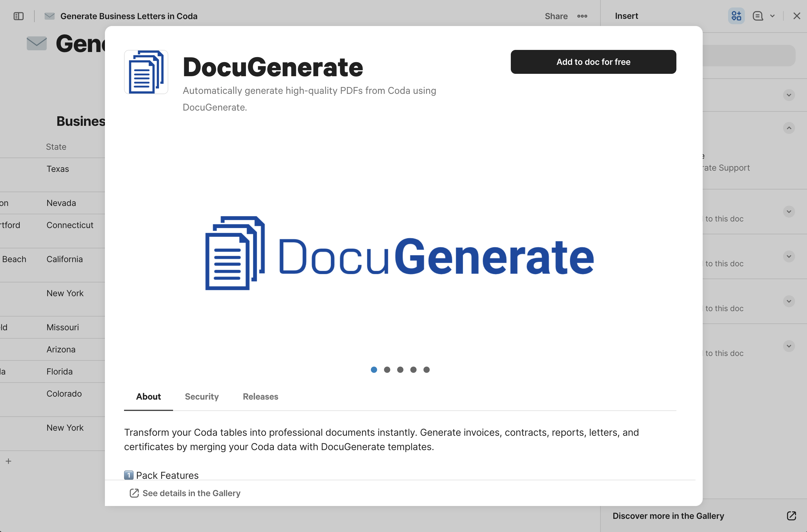Image resolution: width=807 pixels, height=532 pixels.
Task: Click the DocuGenerate pack logo icon
Action: pos(146,72)
